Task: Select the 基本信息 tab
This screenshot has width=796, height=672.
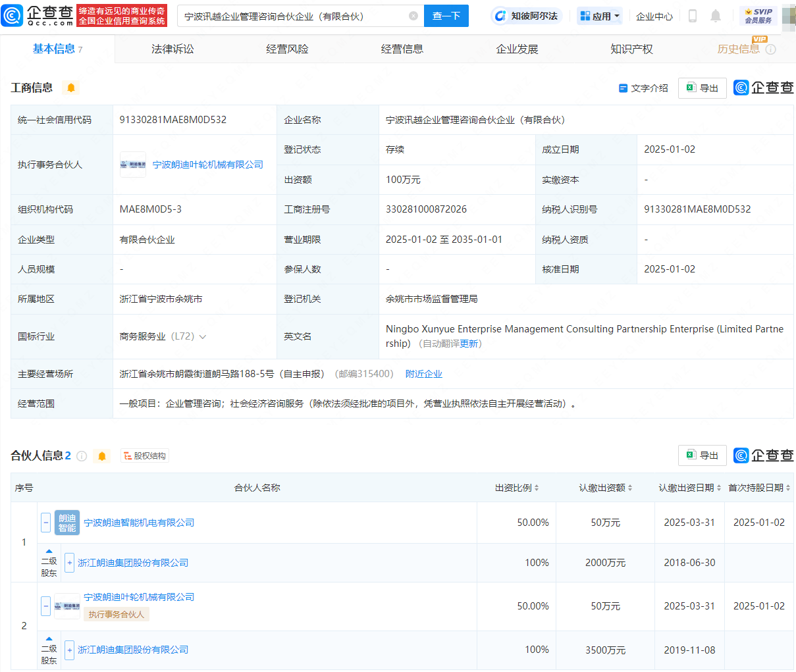Action: click(57, 49)
